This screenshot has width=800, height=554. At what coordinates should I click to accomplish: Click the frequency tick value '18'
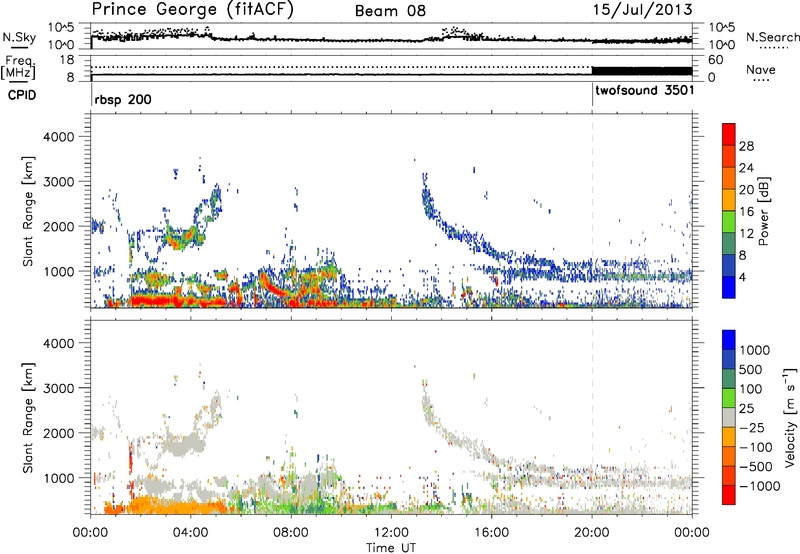click(67, 60)
